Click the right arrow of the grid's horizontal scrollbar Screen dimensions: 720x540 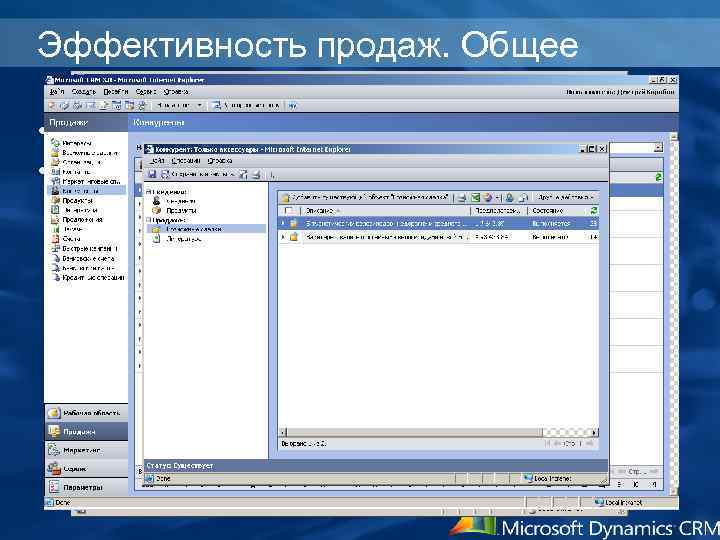pyautogui.click(x=594, y=432)
